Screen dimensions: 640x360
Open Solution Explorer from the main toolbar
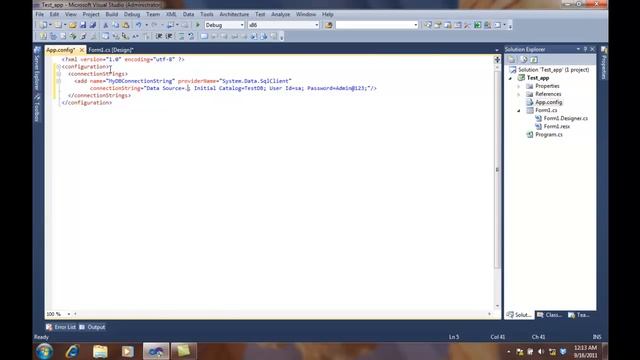tap(428, 25)
